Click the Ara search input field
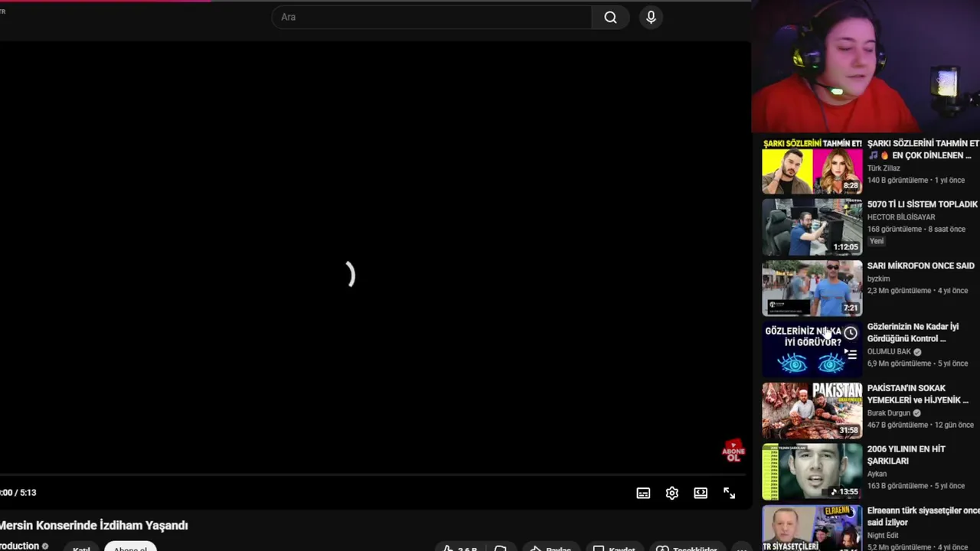Viewport: 980px width, 551px height. [432, 18]
